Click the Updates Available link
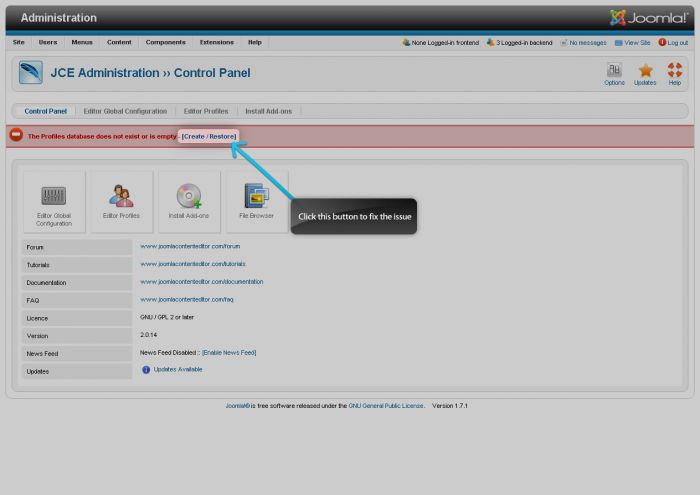Image resolution: width=700 pixels, height=495 pixels. point(178,370)
